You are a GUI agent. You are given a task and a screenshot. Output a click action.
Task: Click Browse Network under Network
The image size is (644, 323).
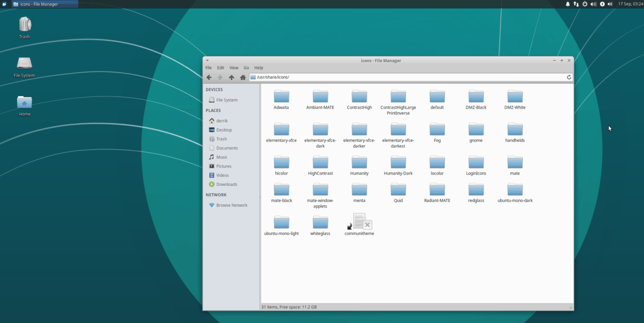229,205
